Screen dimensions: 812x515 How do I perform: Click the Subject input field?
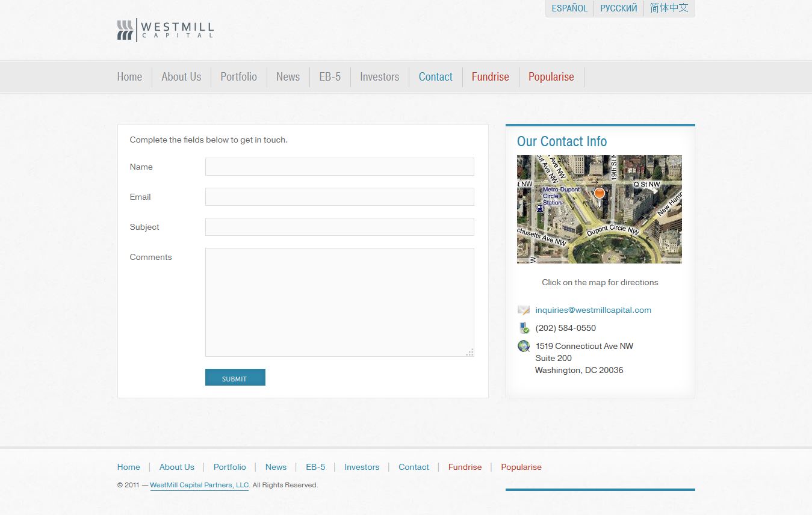pyautogui.click(x=339, y=227)
